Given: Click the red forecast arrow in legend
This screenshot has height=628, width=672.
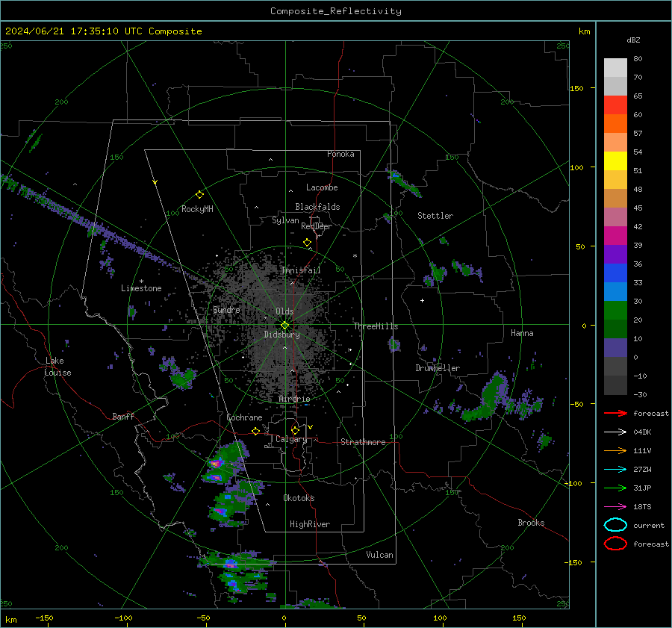Looking at the screenshot, I should click(x=615, y=413).
